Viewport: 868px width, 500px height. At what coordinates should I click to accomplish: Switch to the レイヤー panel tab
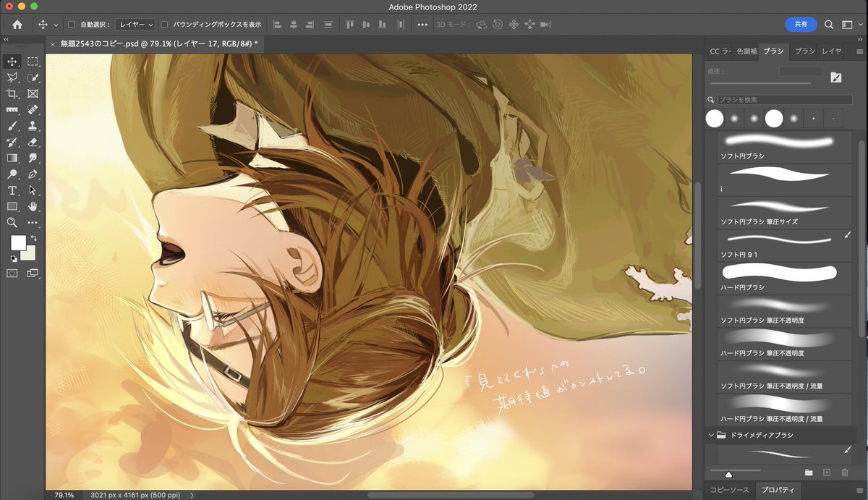click(x=832, y=51)
